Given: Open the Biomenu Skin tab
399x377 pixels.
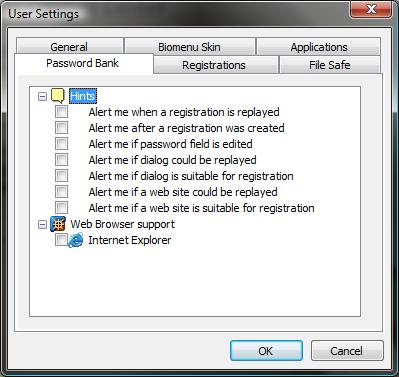Looking at the screenshot, I should (189, 47).
